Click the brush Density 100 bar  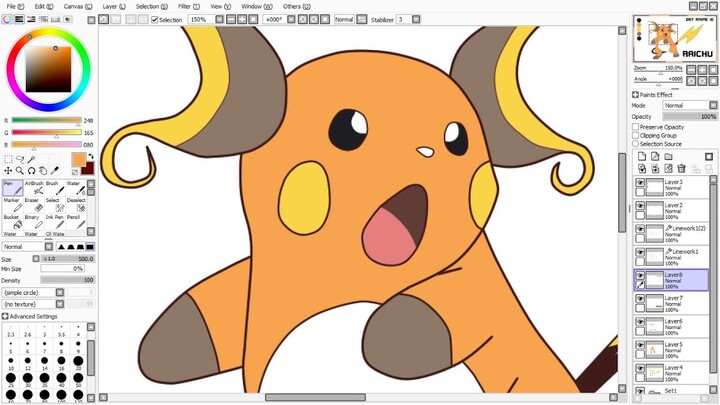(x=68, y=280)
